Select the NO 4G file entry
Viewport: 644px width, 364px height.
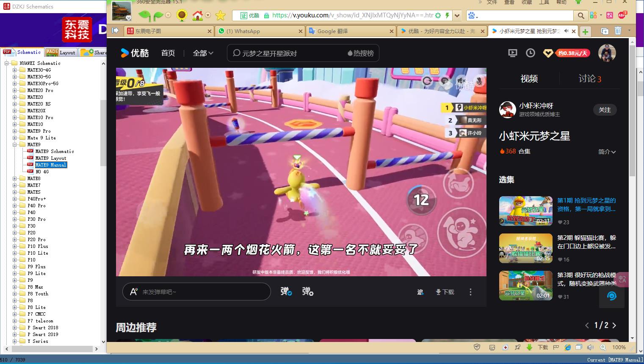42,172
